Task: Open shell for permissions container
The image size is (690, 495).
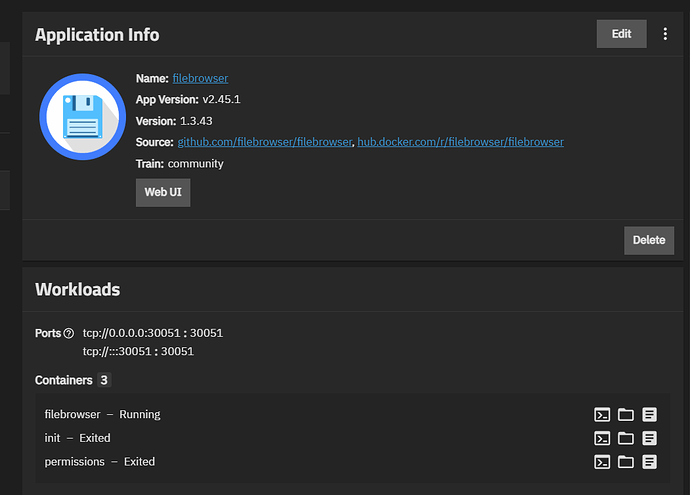Action: tap(602, 462)
